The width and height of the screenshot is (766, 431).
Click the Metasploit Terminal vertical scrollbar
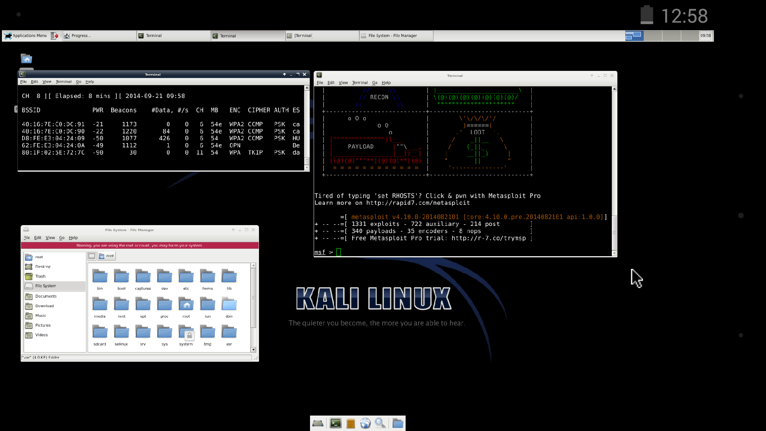pos(614,171)
